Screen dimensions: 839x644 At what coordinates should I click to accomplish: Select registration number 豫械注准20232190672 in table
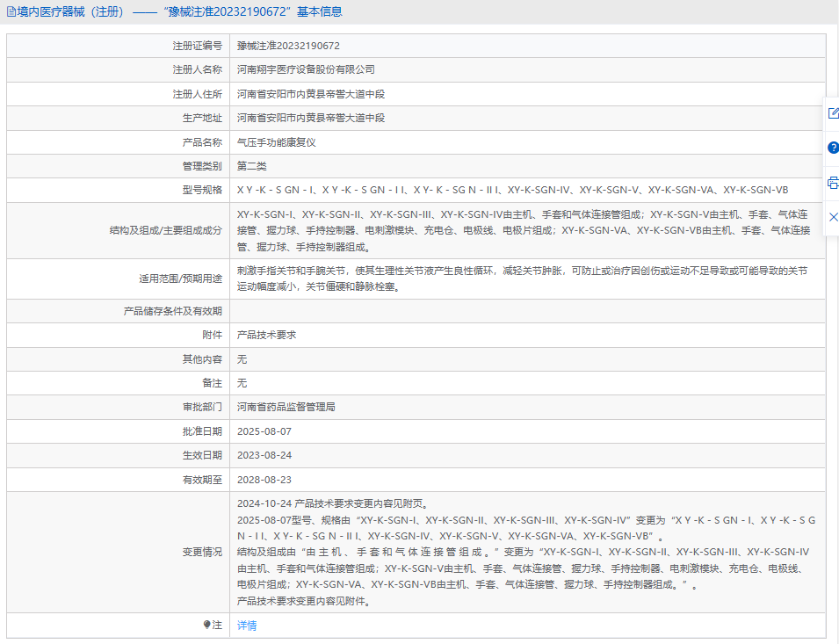point(288,46)
